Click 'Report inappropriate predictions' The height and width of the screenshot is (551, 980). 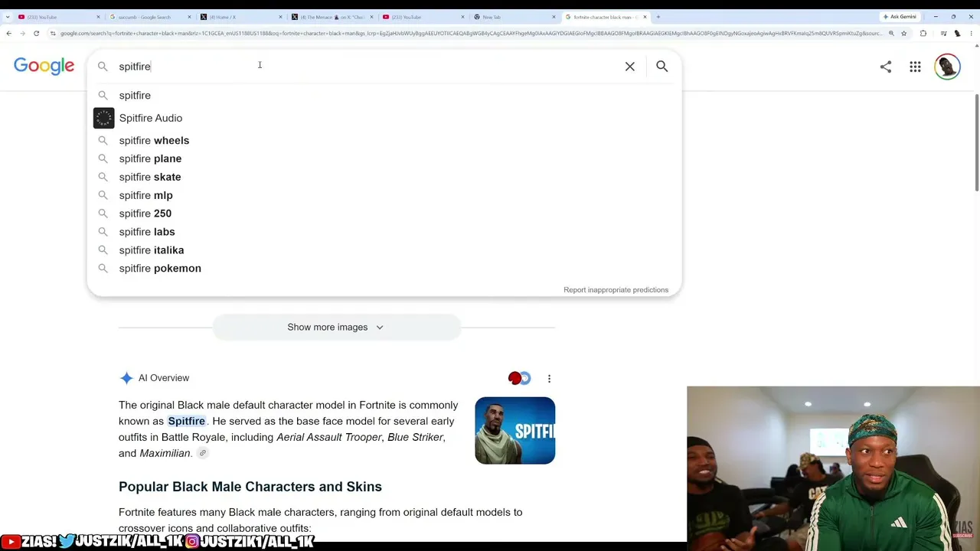616,290
